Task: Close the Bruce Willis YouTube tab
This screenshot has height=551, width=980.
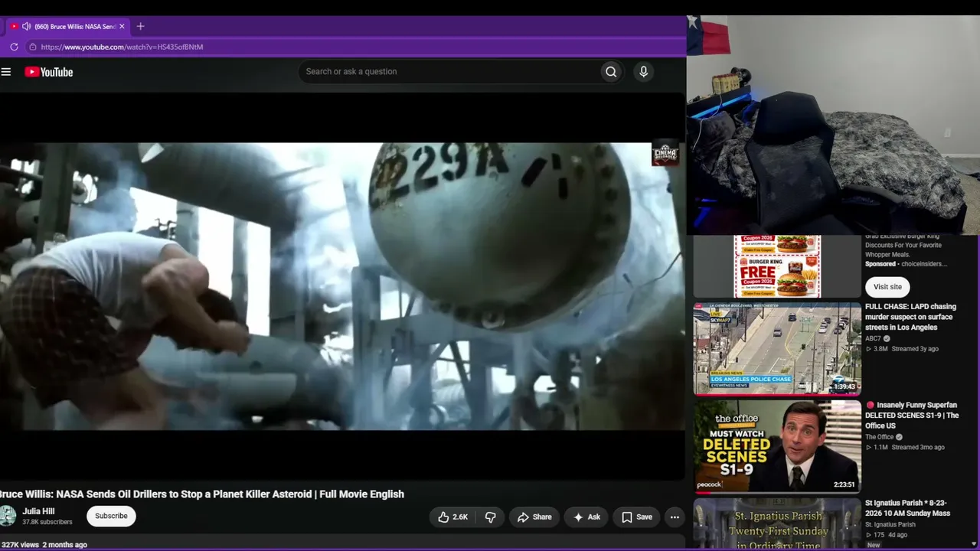Action: tap(122, 26)
